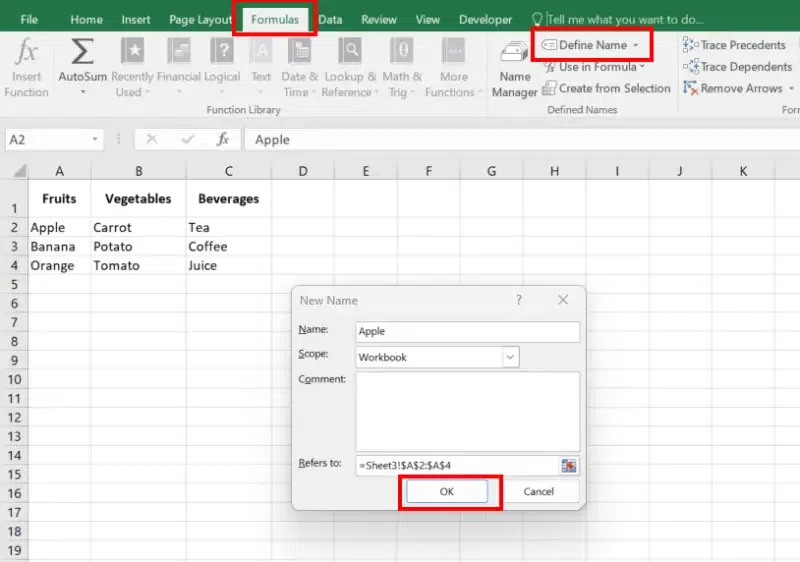Switch to the Review tab

tap(379, 19)
